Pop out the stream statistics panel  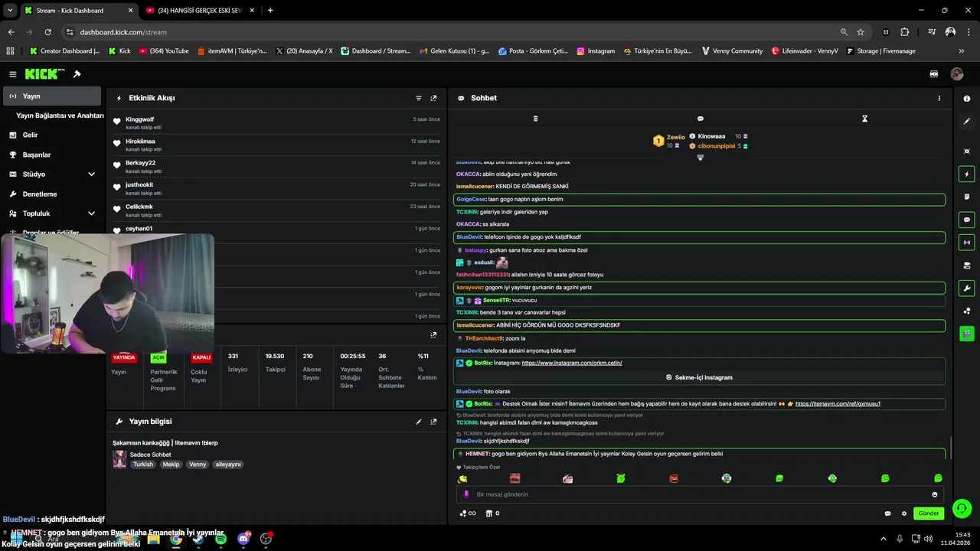coord(433,334)
